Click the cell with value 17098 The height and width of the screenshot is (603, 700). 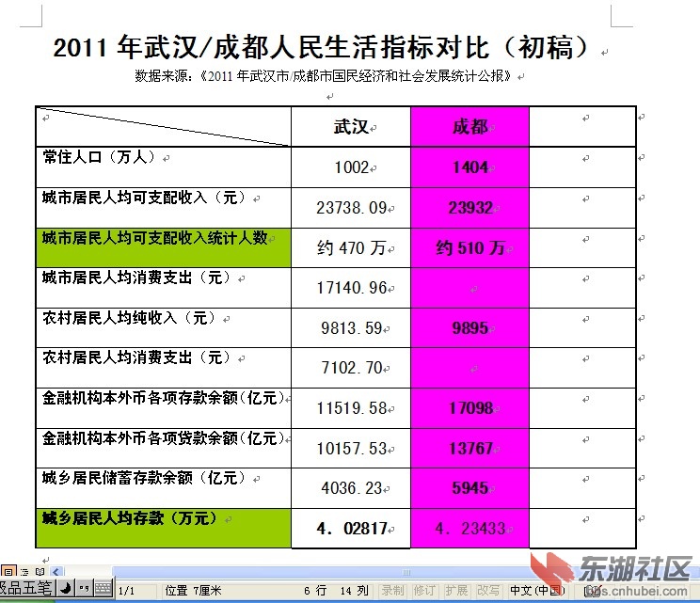pos(469,408)
